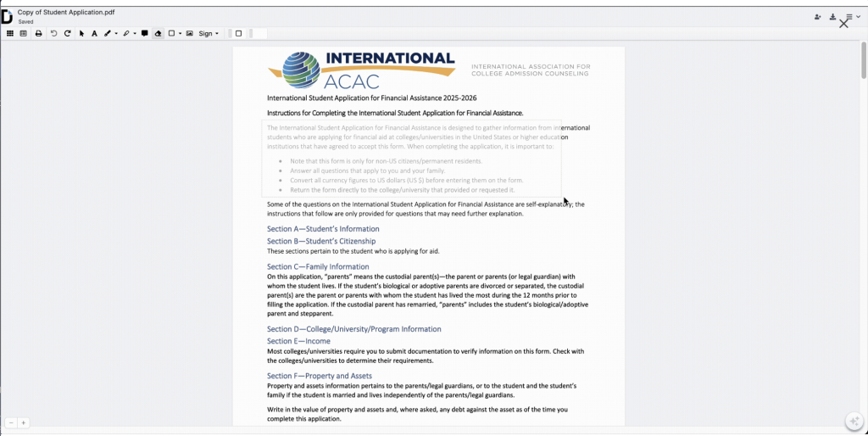
Task: Click the bullet about non-US citizens
Action: [387, 161]
